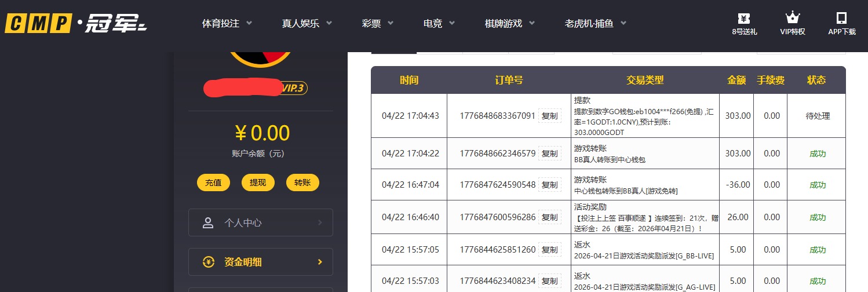This screenshot has height=292, width=868.
Task: Click the 26.00 amount cell
Action: [x=738, y=217]
